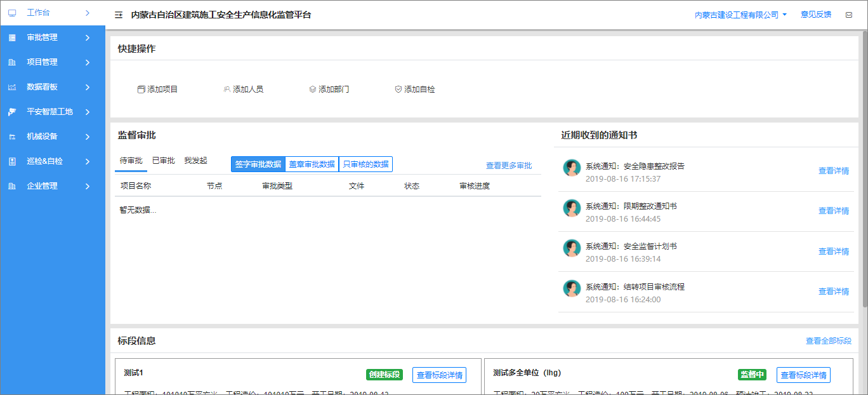Screen dimensions: 868x395
Task: Click the 审核进度 column header
Action: click(x=475, y=186)
